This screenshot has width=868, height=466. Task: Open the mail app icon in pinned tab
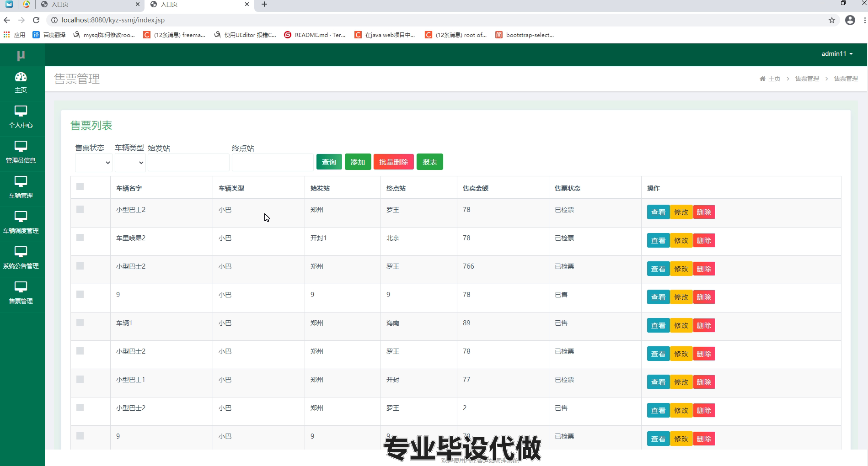9,5
